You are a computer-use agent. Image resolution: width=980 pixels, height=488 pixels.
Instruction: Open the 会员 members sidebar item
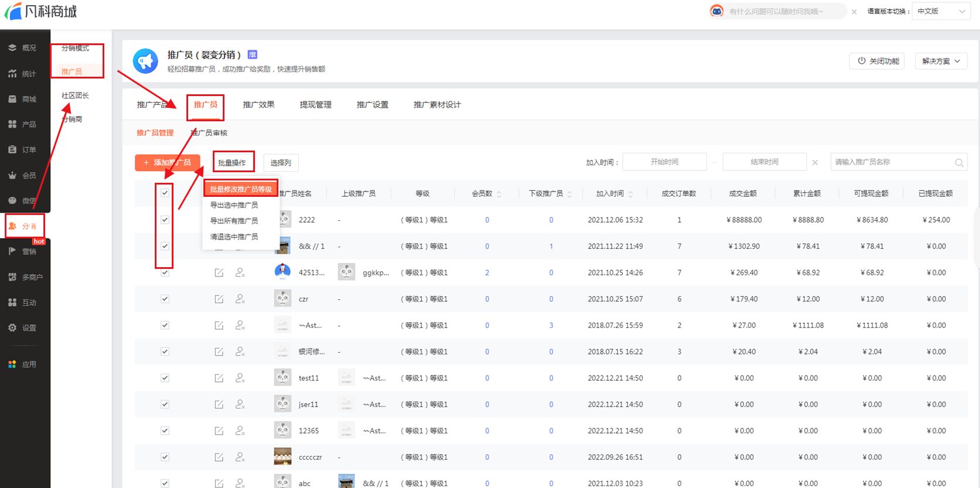click(22, 175)
